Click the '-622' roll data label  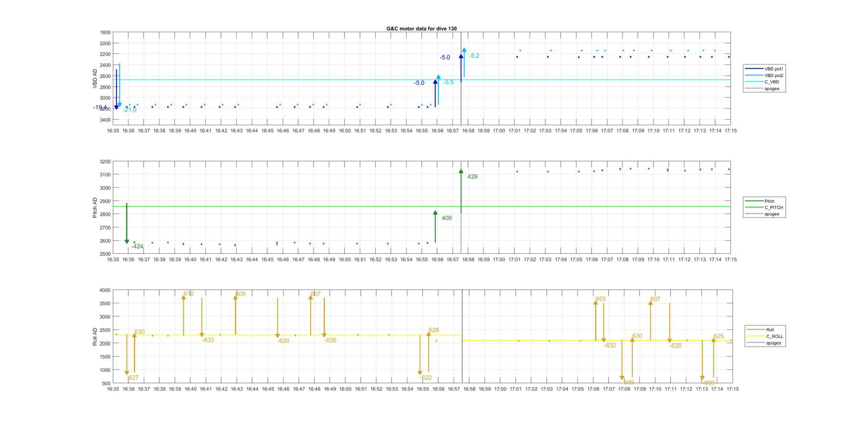(x=426, y=378)
